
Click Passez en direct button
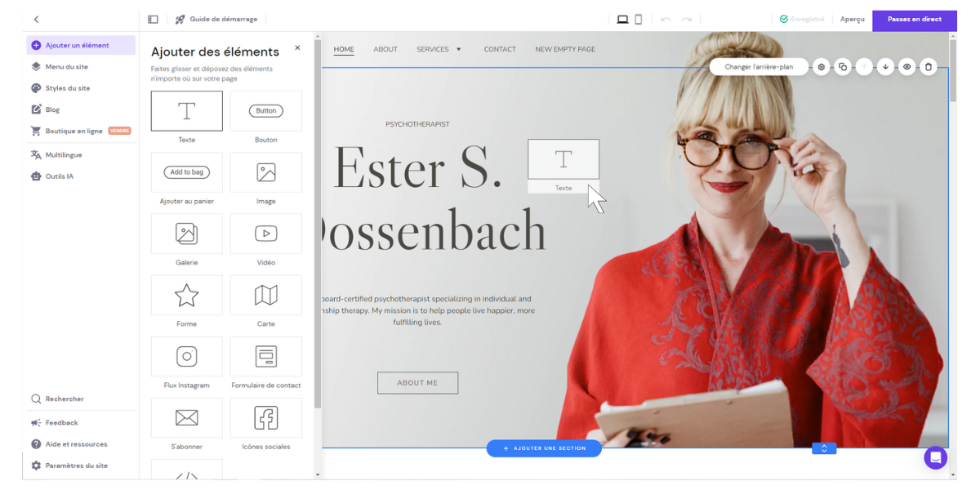click(915, 20)
